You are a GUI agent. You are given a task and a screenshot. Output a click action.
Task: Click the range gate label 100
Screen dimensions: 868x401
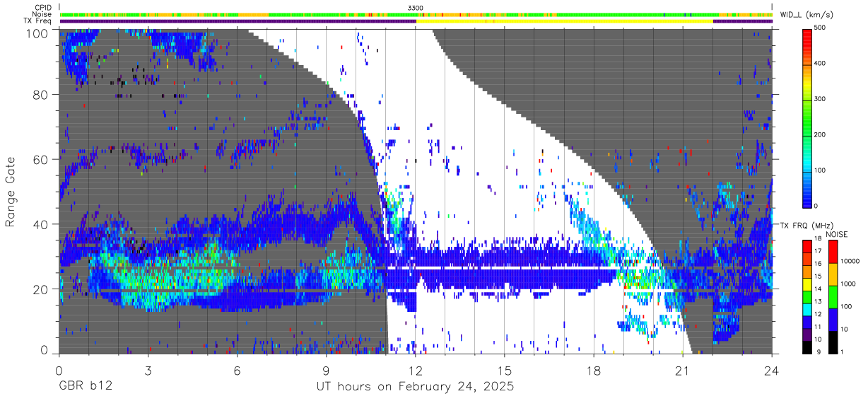(39, 33)
